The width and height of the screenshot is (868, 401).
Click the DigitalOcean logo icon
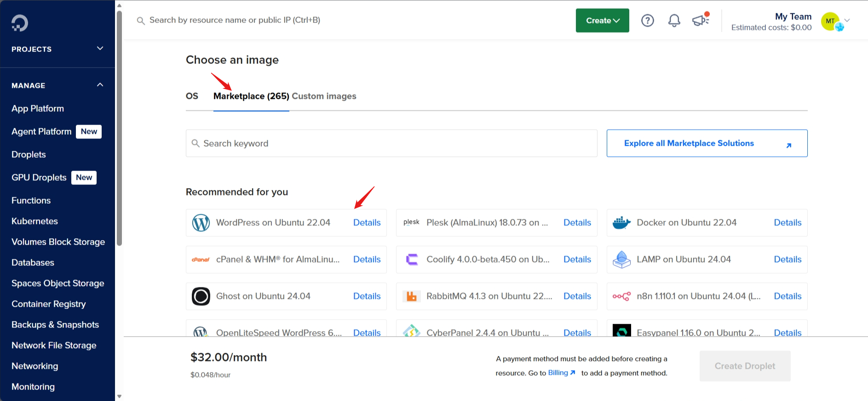pos(20,23)
